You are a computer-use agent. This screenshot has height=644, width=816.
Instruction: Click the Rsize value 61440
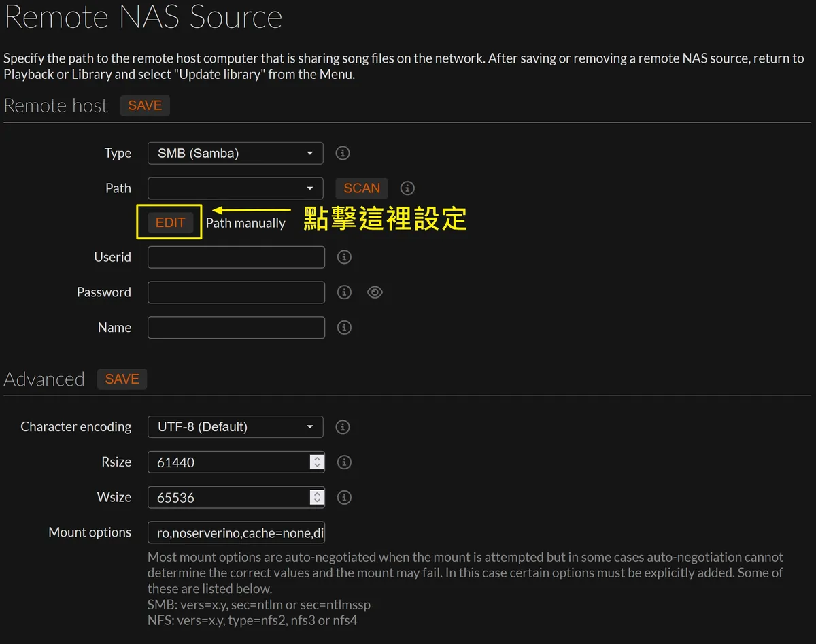point(175,462)
